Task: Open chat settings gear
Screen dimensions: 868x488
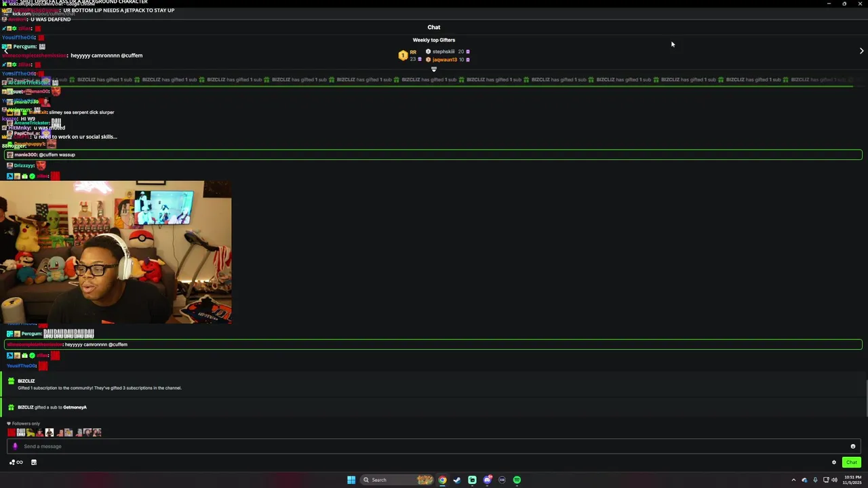Action: [x=834, y=462]
